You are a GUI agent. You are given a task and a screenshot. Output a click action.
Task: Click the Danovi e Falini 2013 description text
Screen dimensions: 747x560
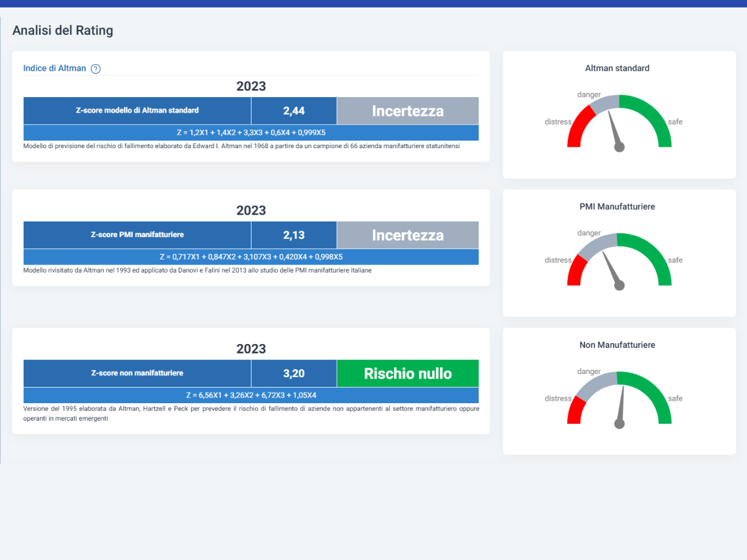pos(197,271)
